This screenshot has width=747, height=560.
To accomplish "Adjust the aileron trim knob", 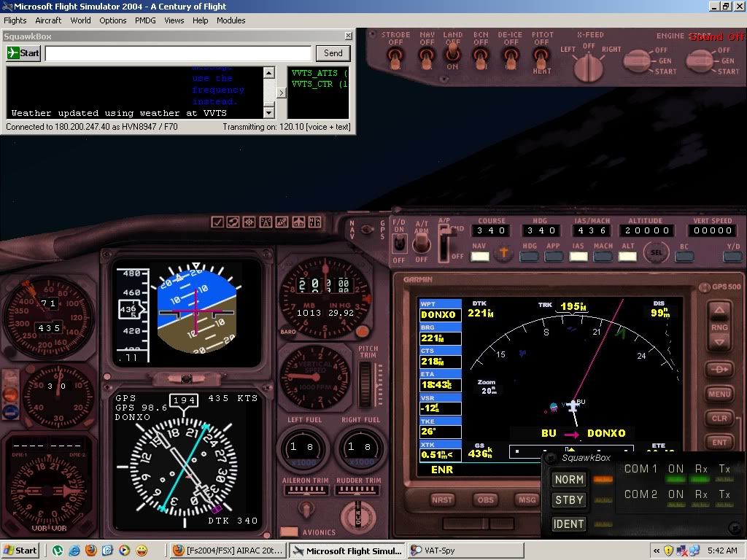I will (306, 508).
